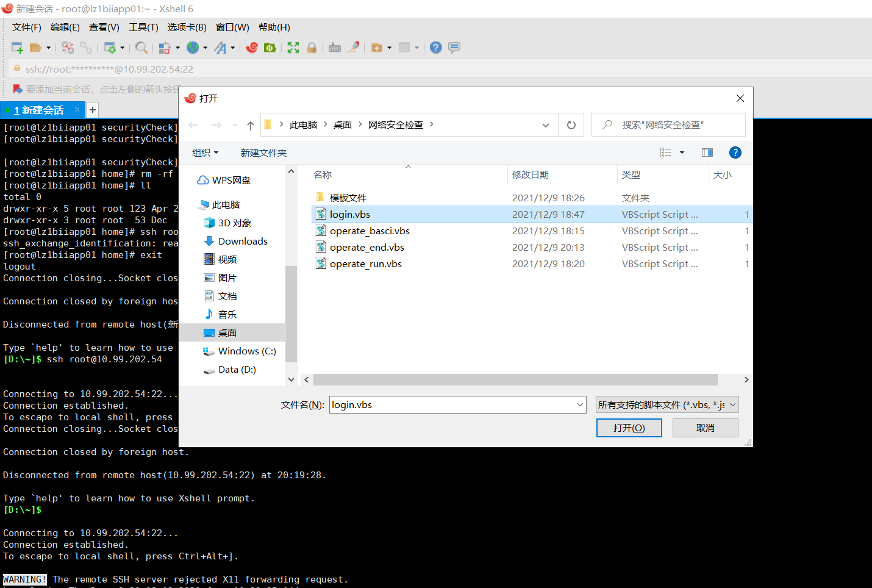Click the new folder plus icon in Xshell toolbar
The height and width of the screenshot is (588, 872).
pyautogui.click(x=377, y=48)
